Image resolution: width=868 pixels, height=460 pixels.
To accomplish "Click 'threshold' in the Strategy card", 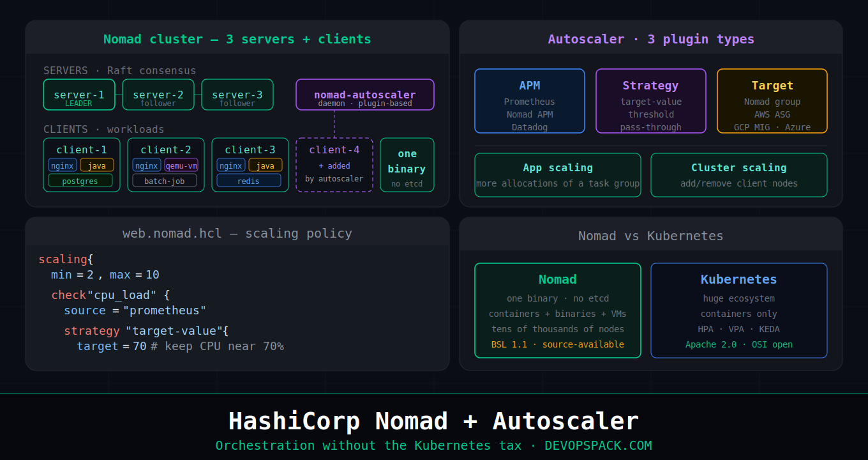I will [651, 114].
